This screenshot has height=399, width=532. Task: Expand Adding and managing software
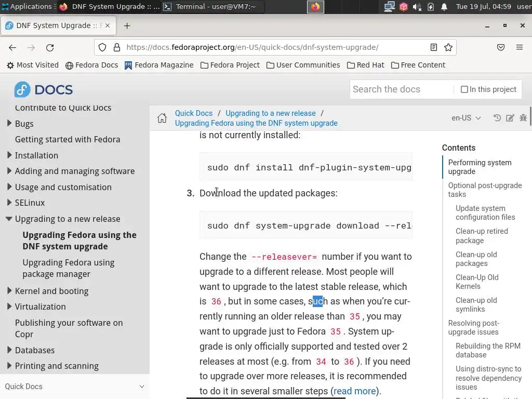click(x=9, y=170)
